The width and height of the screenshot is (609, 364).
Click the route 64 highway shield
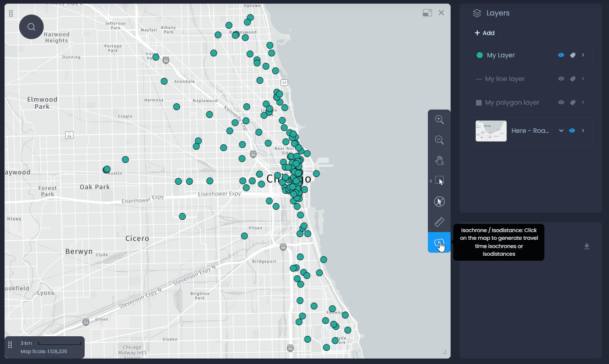[69, 135]
